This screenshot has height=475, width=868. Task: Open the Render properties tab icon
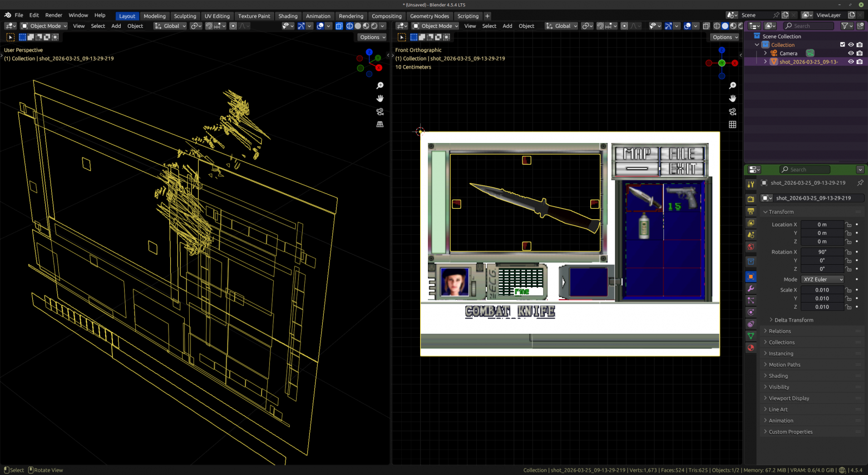click(751, 199)
